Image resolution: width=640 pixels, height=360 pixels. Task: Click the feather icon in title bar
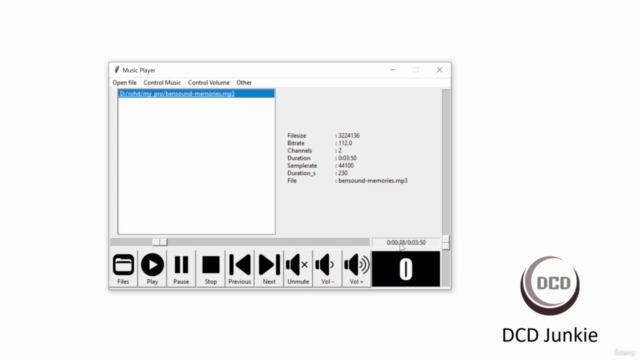(x=117, y=70)
